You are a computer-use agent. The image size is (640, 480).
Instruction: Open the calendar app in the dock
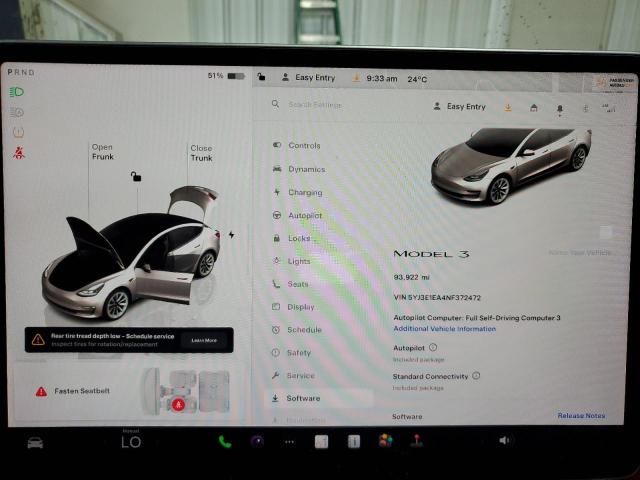pos(321,441)
